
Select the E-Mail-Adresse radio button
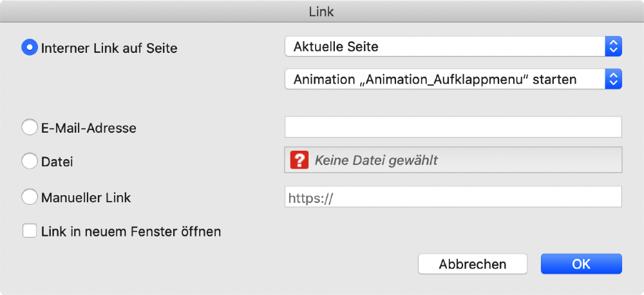click(x=30, y=128)
